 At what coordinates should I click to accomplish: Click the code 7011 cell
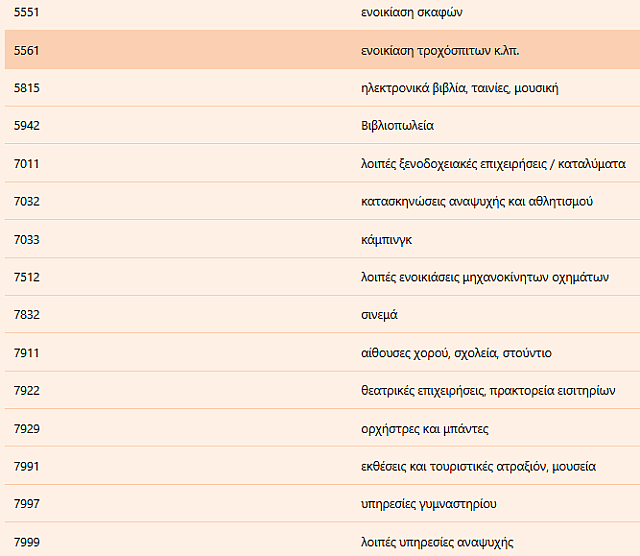click(27, 163)
